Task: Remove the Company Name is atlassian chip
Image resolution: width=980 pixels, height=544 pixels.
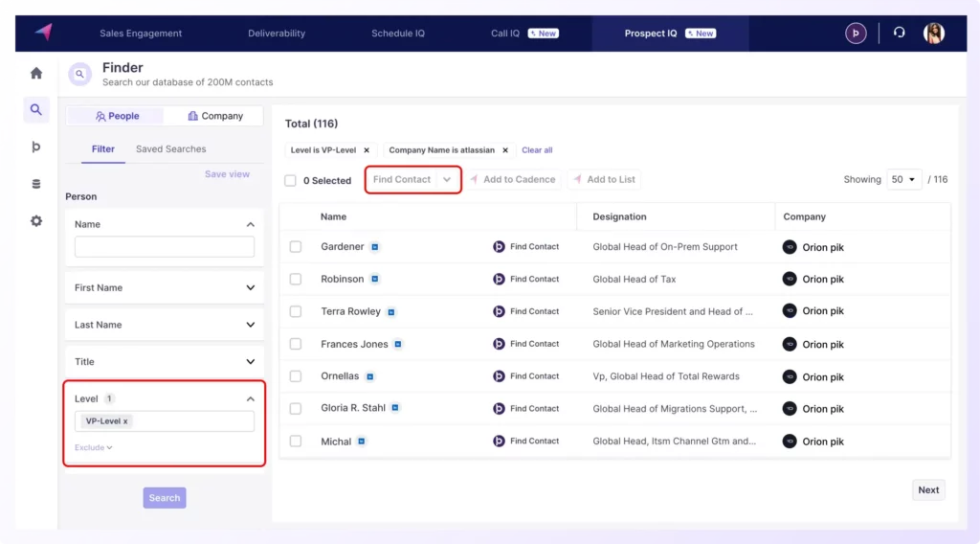Action: point(505,150)
